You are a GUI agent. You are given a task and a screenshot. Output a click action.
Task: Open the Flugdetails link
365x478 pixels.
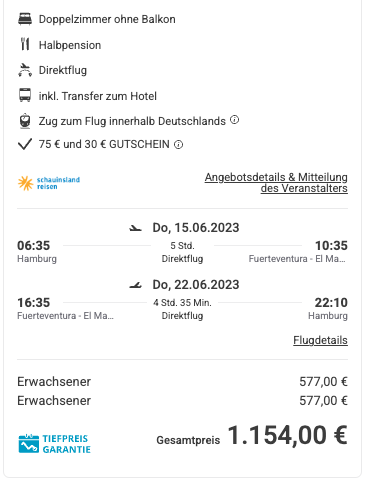(320, 340)
